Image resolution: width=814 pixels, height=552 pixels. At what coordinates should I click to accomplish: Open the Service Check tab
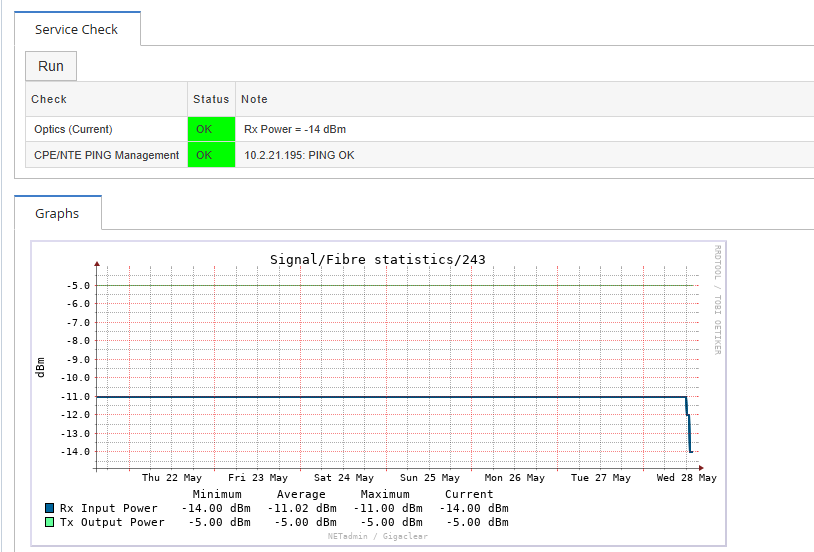tap(76, 29)
